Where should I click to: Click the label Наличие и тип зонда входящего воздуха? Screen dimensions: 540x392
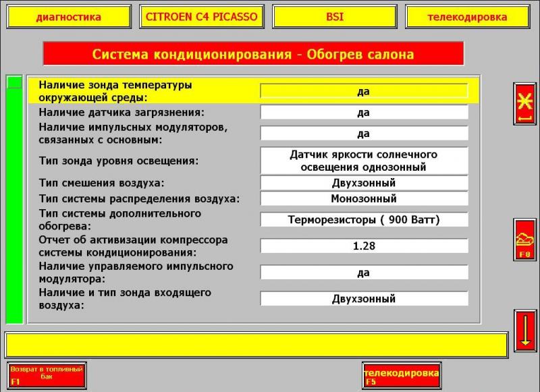click(125, 299)
